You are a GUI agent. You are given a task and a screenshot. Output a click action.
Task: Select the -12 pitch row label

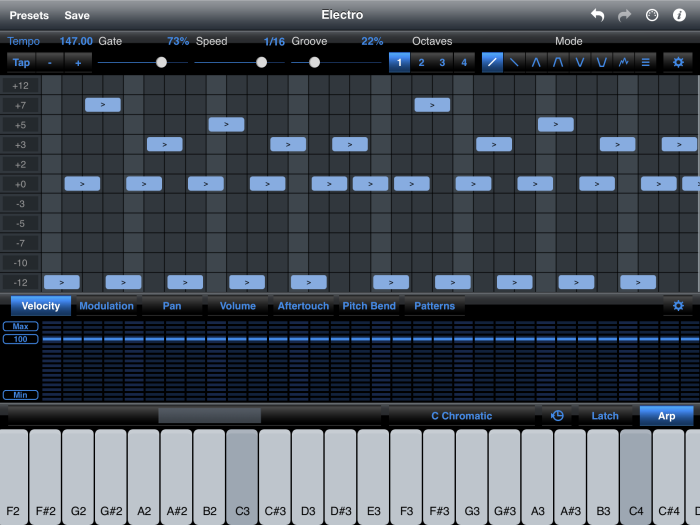[x=21, y=282]
